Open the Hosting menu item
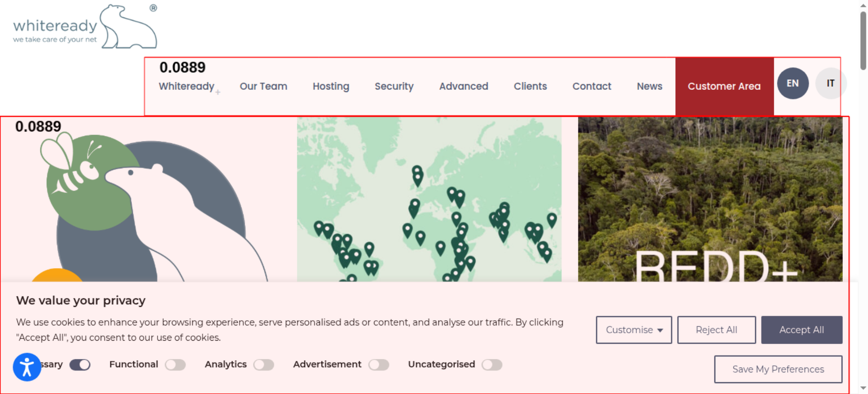 tap(331, 86)
